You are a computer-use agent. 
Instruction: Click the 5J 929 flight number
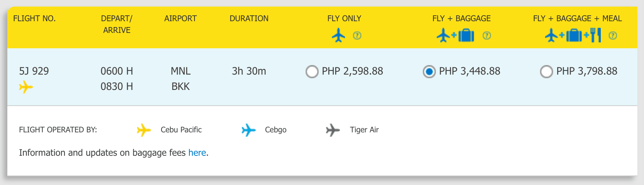click(x=34, y=71)
